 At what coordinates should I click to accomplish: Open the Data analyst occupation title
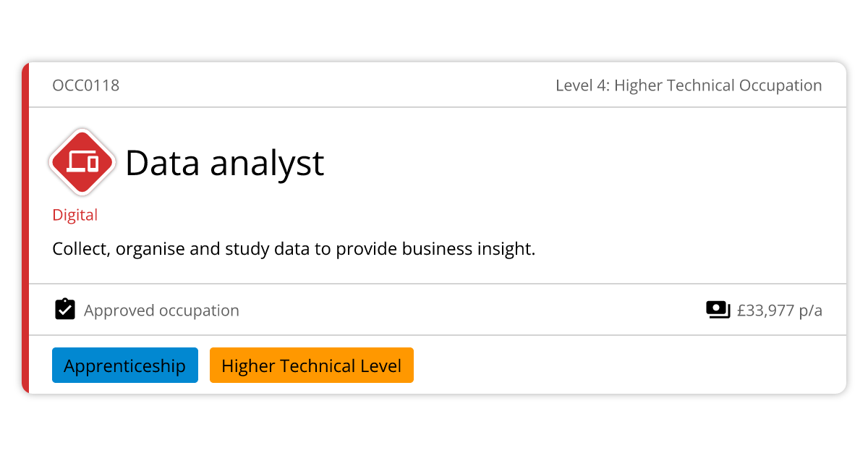tap(224, 163)
